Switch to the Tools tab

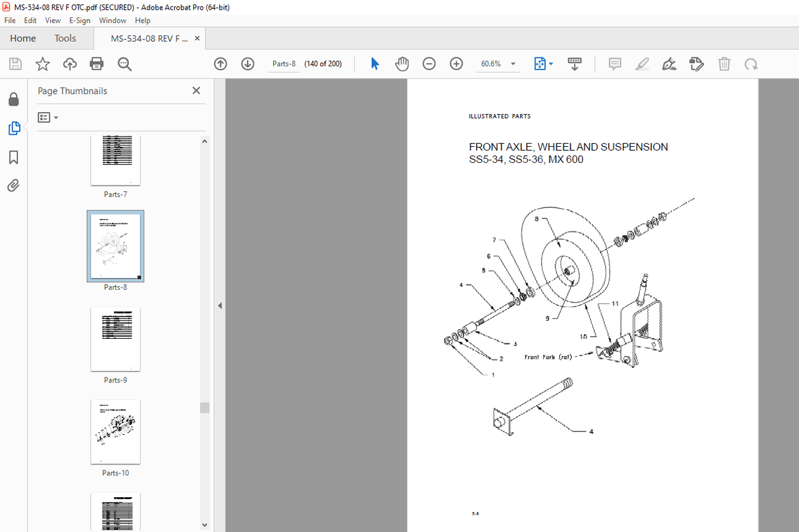tap(64, 38)
